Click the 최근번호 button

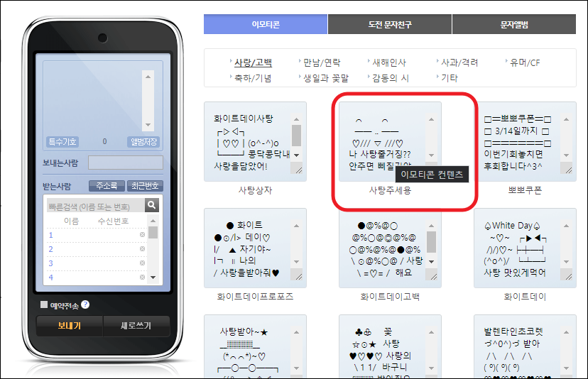[x=145, y=186]
